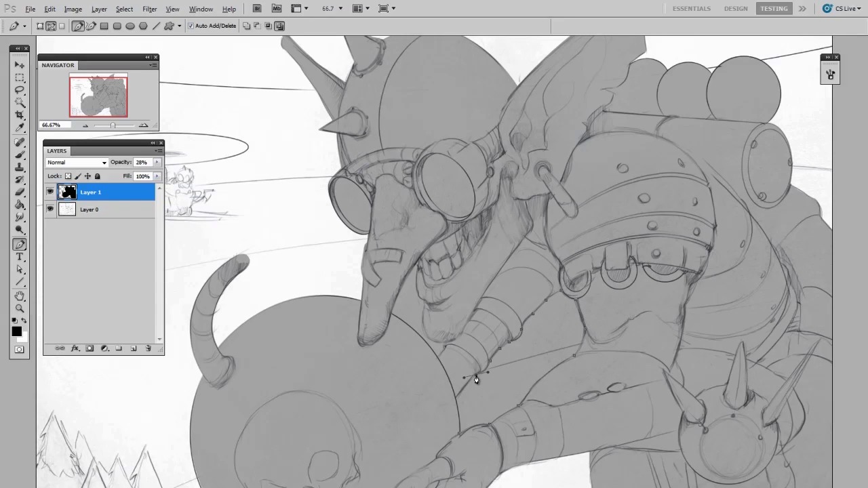Select the Crop tool

pos(20,115)
